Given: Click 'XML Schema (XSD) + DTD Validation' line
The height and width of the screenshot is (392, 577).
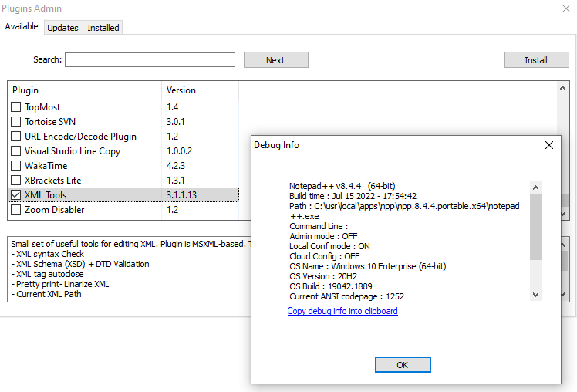Looking at the screenshot, I should [80, 264].
